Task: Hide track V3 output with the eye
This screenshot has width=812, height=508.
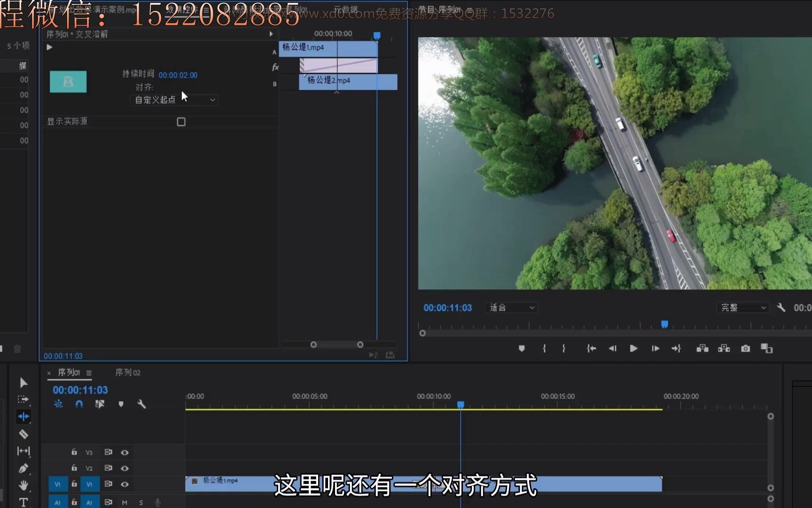Action: 125,452
